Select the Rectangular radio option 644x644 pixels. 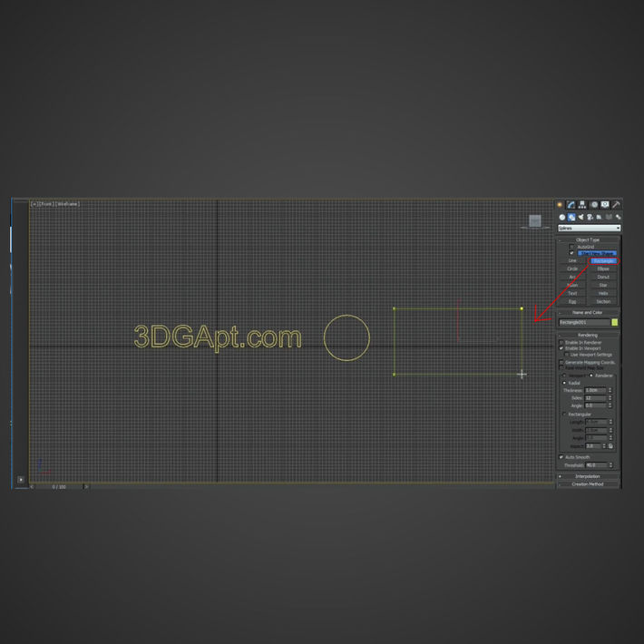tap(564, 414)
